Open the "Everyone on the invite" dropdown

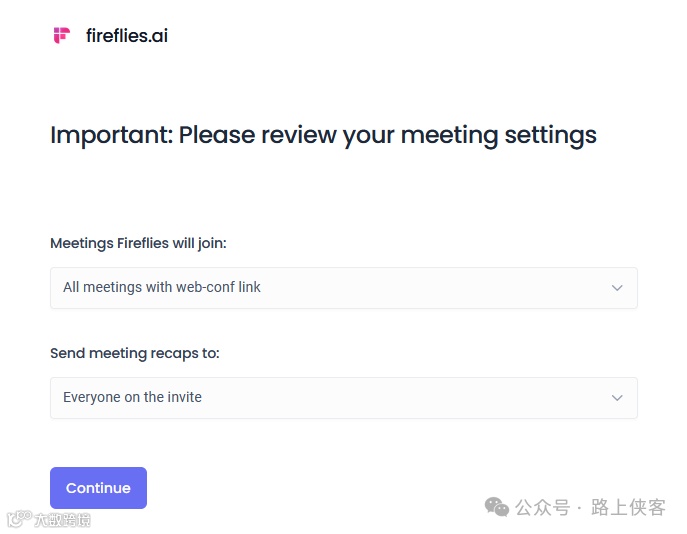(343, 398)
